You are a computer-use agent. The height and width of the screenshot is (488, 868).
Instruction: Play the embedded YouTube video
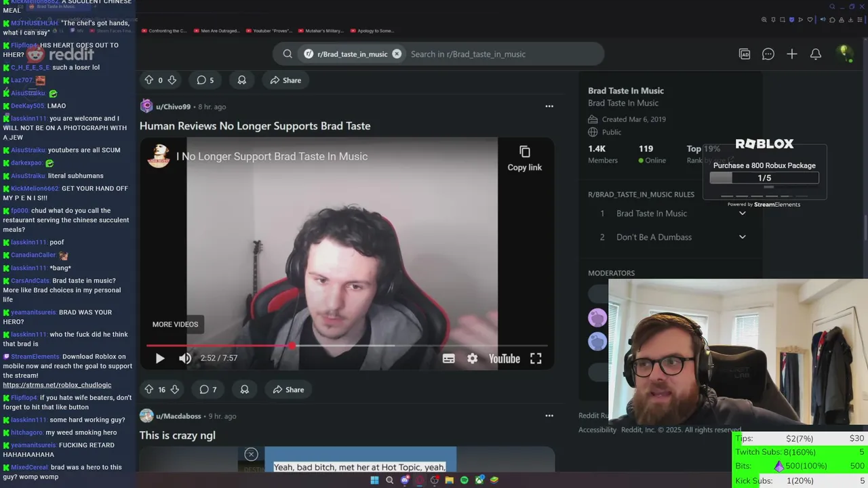tap(160, 359)
